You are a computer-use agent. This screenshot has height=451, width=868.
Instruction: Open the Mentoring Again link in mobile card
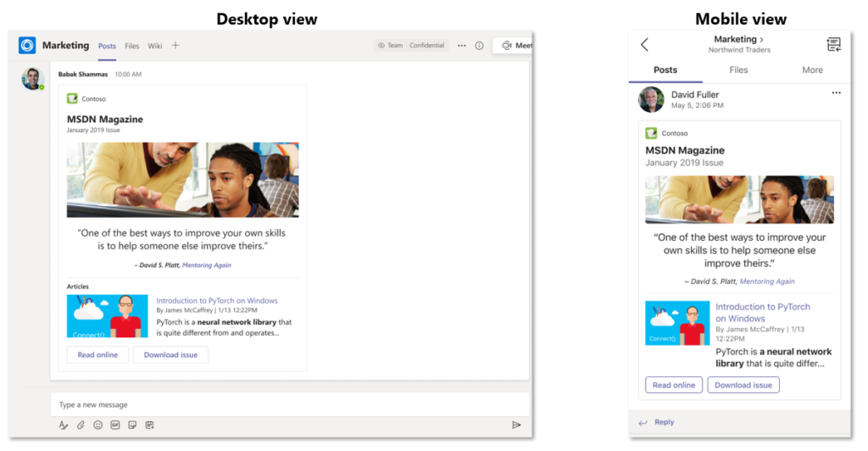(766, 281)
